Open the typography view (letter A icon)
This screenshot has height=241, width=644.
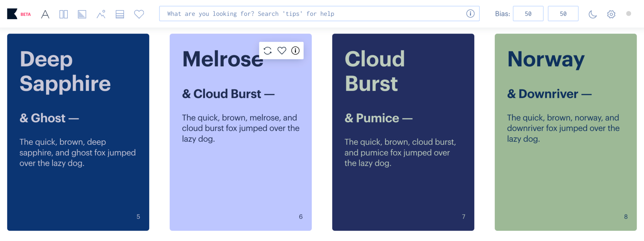click(45, 14)
